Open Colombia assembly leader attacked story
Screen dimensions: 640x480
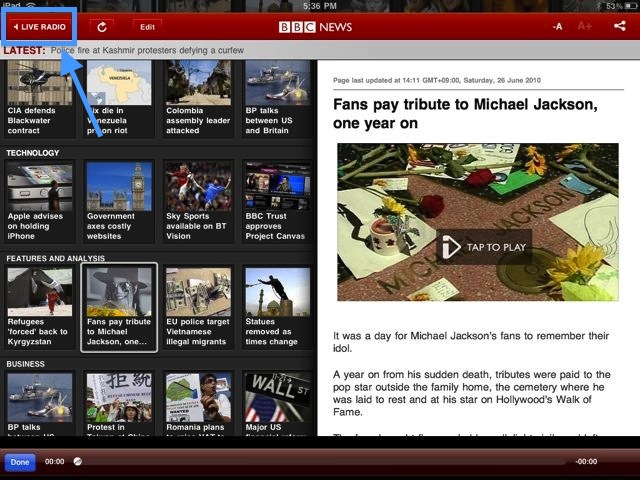[198, 98]
